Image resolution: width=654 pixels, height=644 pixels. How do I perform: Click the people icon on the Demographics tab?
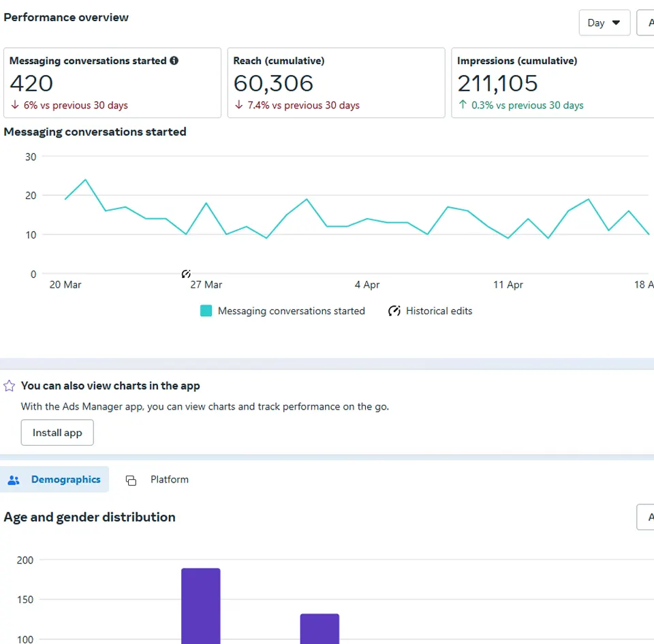tap(14, 480)
